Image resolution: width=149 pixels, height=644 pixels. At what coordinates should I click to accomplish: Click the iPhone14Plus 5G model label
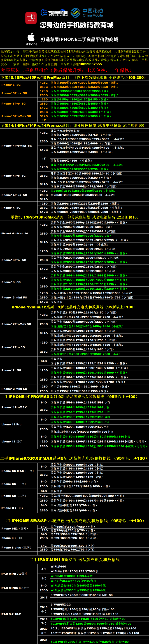point(14,195)
